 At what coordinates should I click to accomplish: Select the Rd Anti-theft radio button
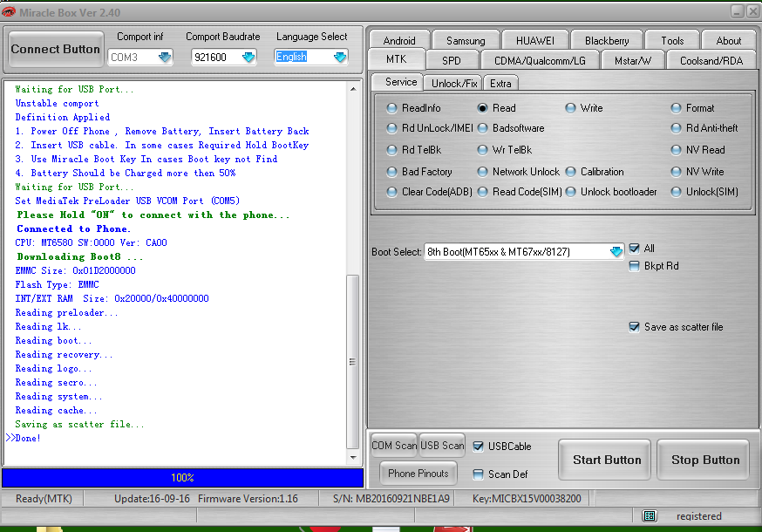(x=676, y=128)
